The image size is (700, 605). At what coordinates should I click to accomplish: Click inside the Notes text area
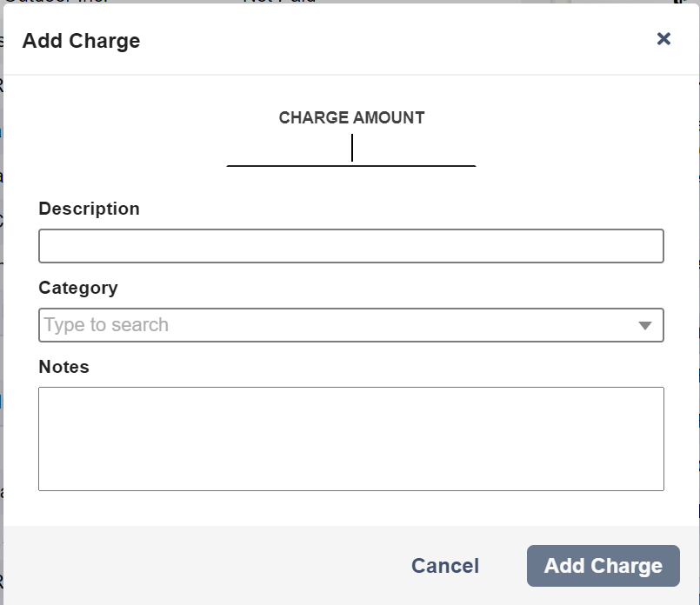(351, 439)
